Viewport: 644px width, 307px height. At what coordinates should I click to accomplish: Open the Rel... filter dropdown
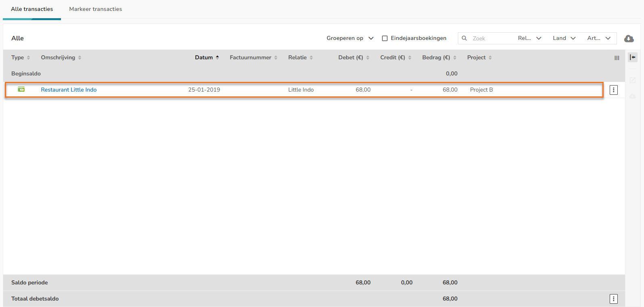pos(529,38)
